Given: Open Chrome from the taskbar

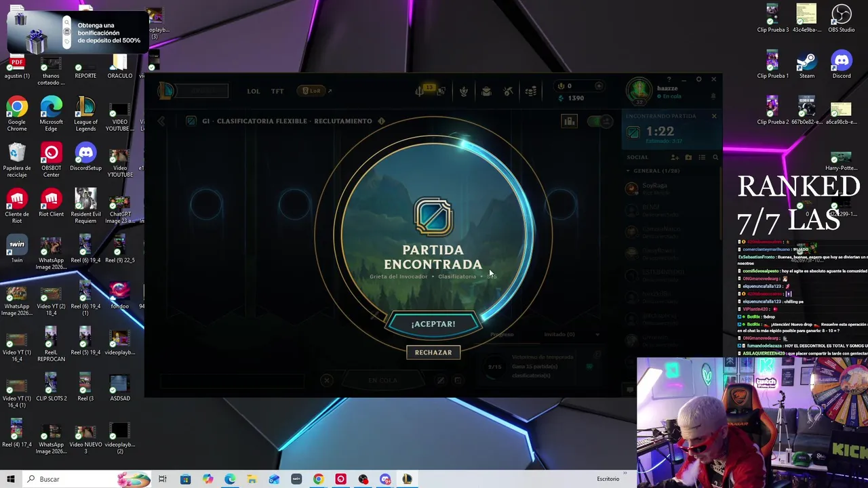Looking at the screenshot, I should coord(318,479).
